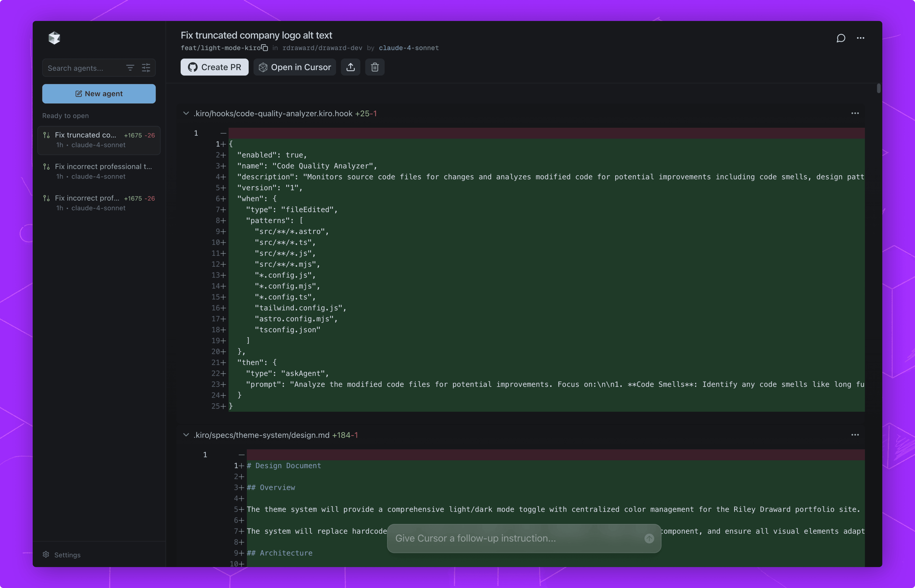Open the header more options menu
This screenshot has height=588, width=915.
860,38
